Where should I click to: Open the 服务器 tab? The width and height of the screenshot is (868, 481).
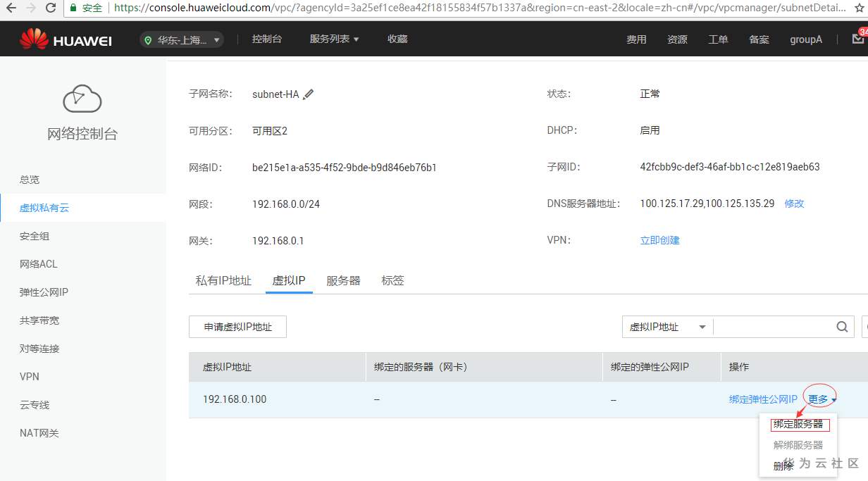pos(343,280)
